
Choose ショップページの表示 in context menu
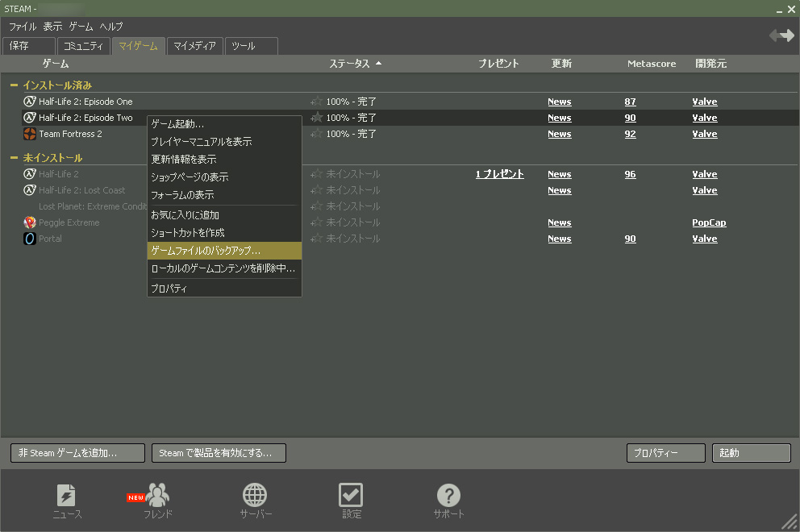click(224, 177)
